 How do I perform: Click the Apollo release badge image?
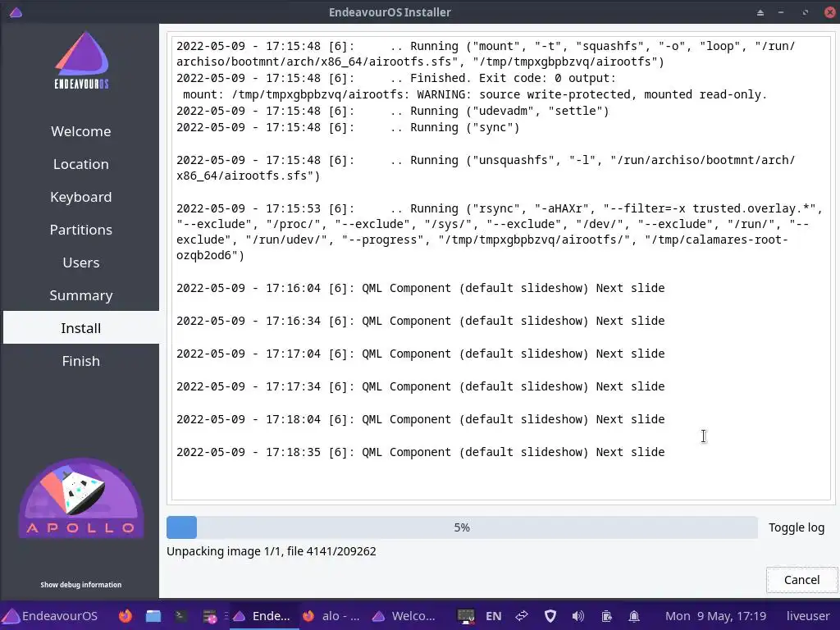[81, 498]
